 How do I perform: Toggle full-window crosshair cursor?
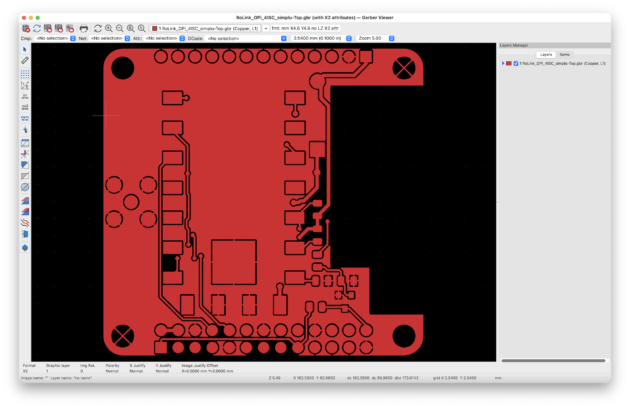click(x=25, y=130)
